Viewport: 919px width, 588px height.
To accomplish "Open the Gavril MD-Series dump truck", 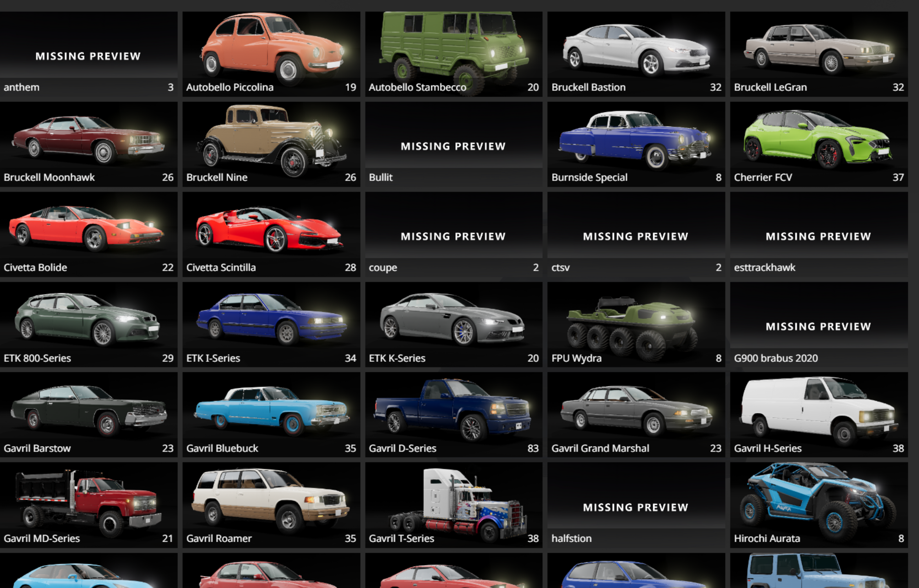I will click(x=89, y=505).
